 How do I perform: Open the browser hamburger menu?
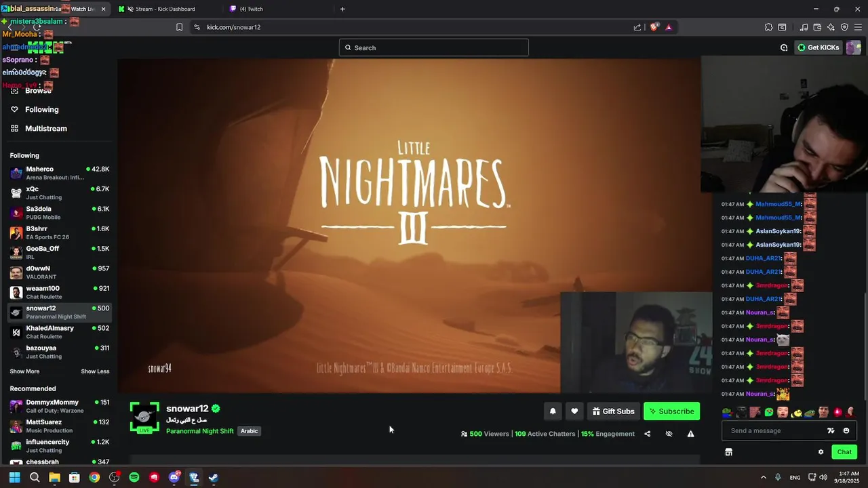click(x=858, y=27)
